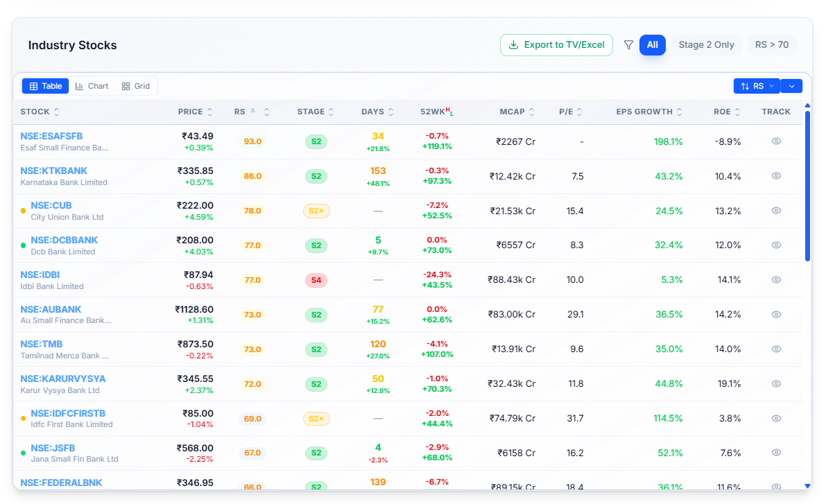The width and height of the screenshot is (826, 504).
Task: Click S2* stage badge for NSE:CUB
Action: tap(316, 211)
